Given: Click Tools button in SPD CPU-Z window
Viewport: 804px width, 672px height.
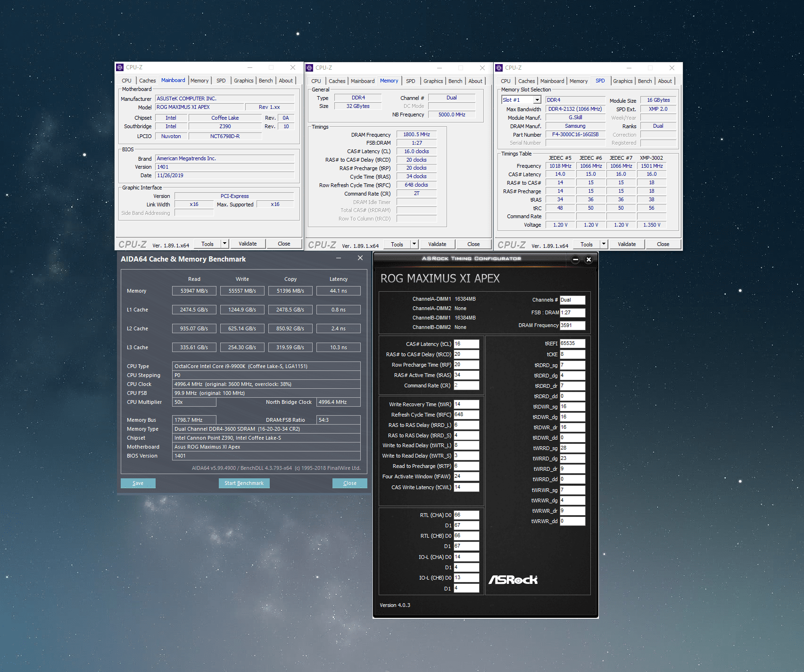Looking at the screenshot, I should coord(587,244).
